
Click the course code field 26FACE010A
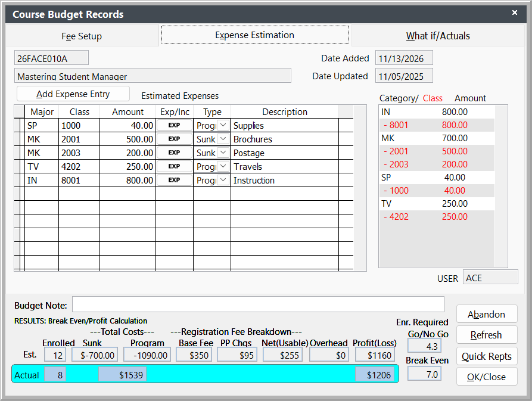[52, 58]
